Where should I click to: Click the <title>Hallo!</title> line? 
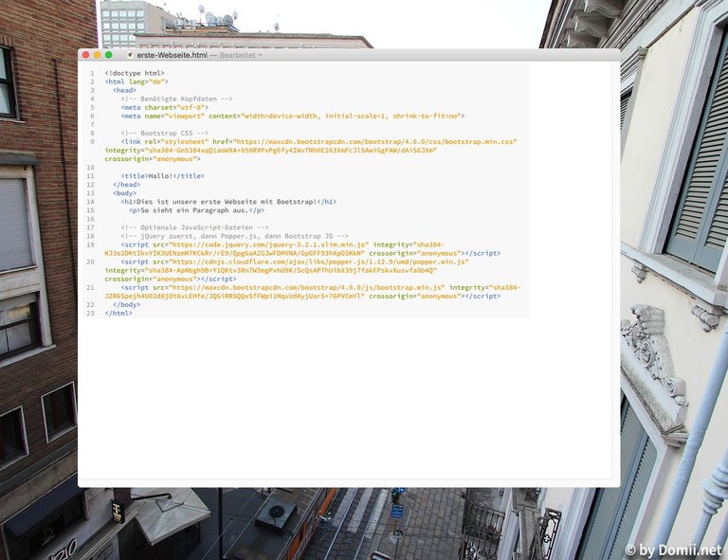pyautogui.click(x=162, y=176)
